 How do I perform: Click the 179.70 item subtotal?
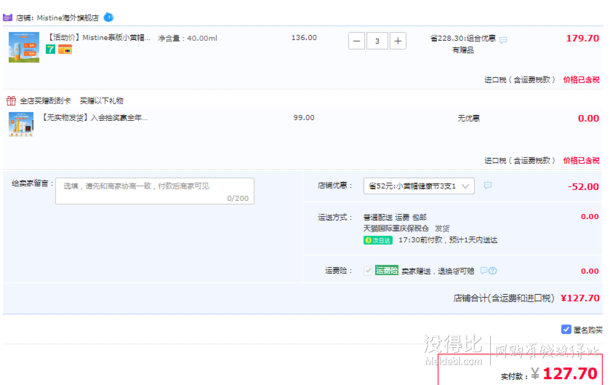(x=582, y=38)
